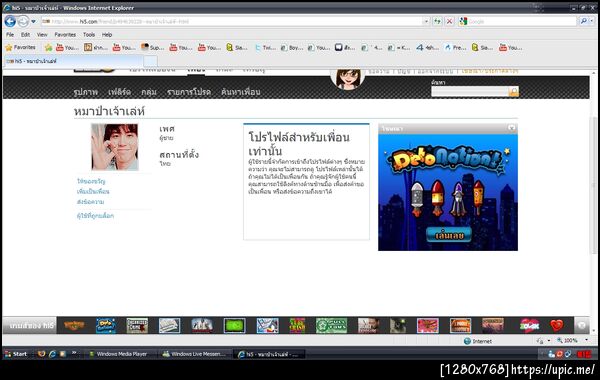Open the กลุ่ม (Groups) nav link
600x380 pixels.
click(x=149, y=92)
